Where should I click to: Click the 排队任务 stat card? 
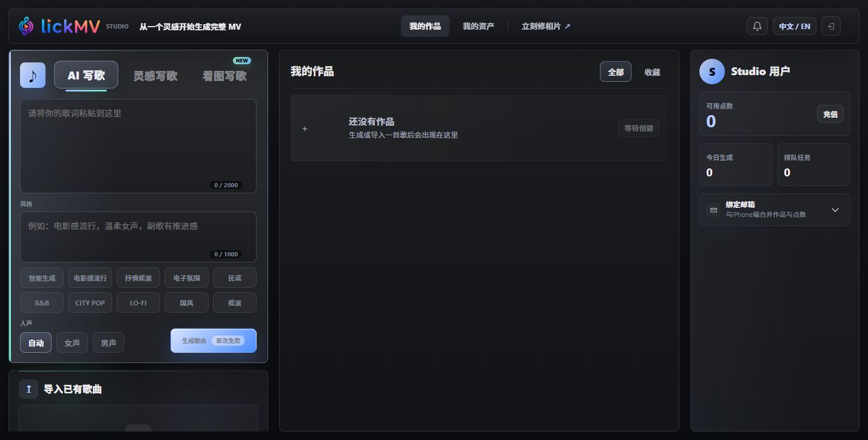(814, 164)
